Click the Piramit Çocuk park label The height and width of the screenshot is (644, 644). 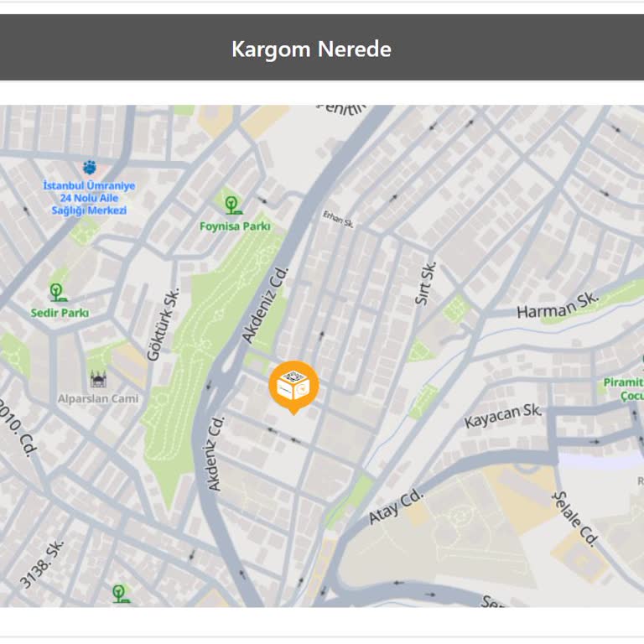pos(624,389)
